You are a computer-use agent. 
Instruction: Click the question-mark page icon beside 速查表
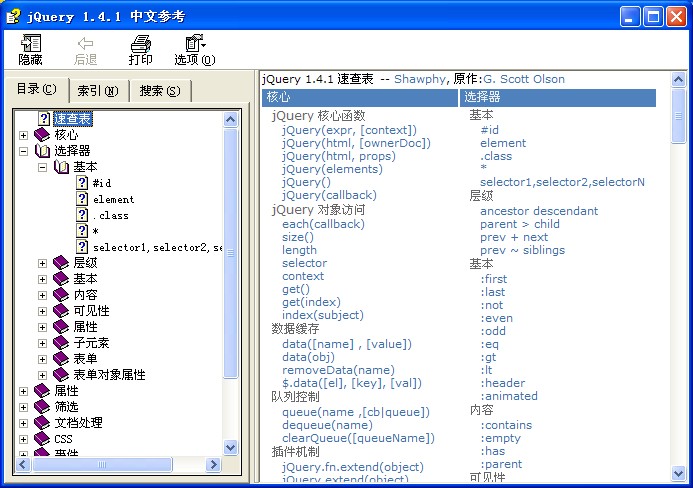44,118
